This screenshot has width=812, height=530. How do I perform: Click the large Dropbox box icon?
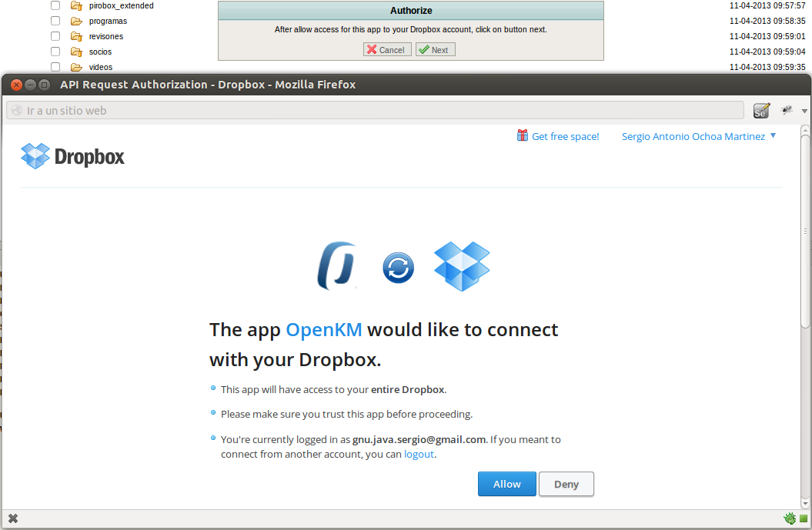click(x=462, y=266)
